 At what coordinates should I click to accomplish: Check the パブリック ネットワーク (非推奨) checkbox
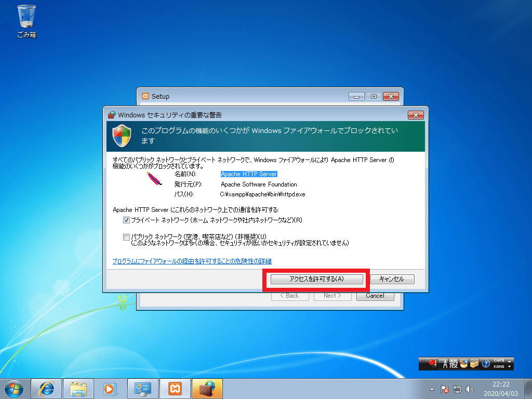pos(126,237)
